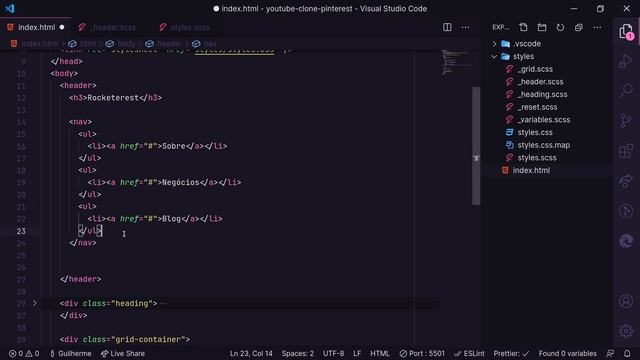Toggle Prettier formatter status
This screenshot has width=640, height=360.
(x=511, y=353)
